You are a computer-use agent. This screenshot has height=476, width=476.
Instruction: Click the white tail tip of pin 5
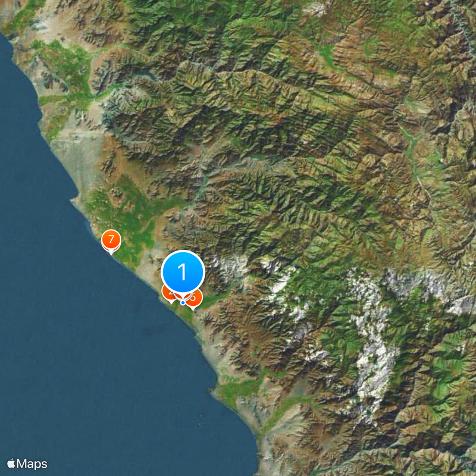tap(193, 309)
